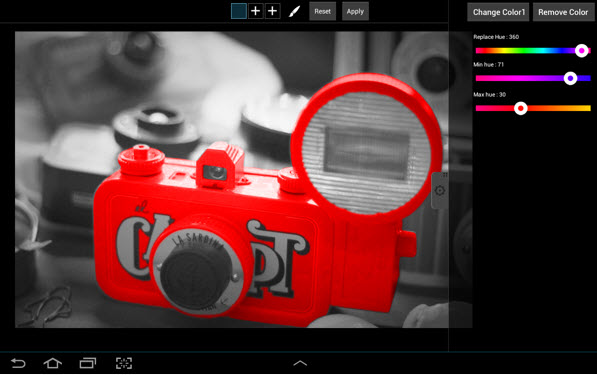Open the recent apps button
The width and height of the screenshot is (597, 375).
coord(88,363)
